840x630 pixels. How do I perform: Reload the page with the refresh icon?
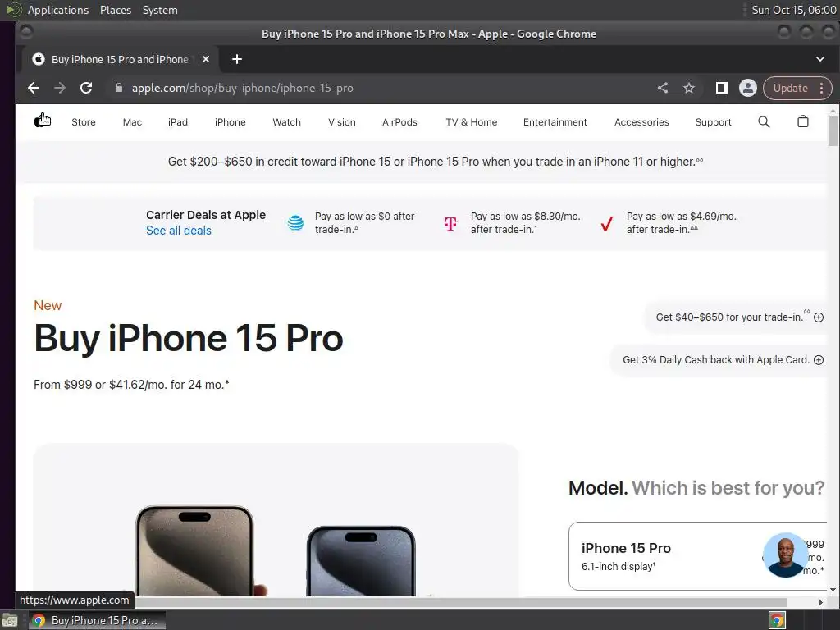click(85, 88)
